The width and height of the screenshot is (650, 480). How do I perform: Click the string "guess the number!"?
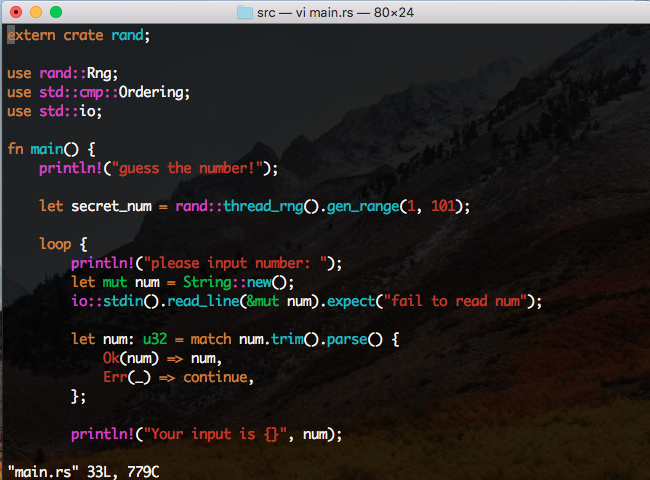[x=187, y=168]
